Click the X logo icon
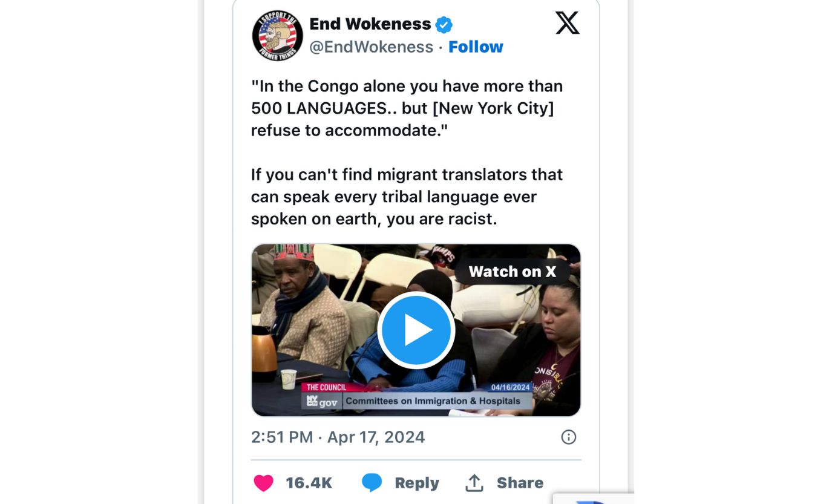Viewport: 832px width, 504px height. tap(567, 23)
